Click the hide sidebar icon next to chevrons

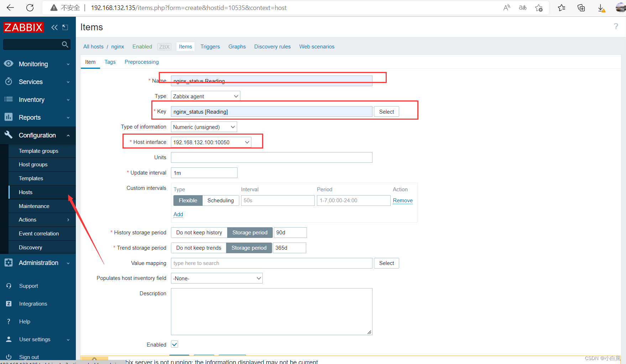65,27
